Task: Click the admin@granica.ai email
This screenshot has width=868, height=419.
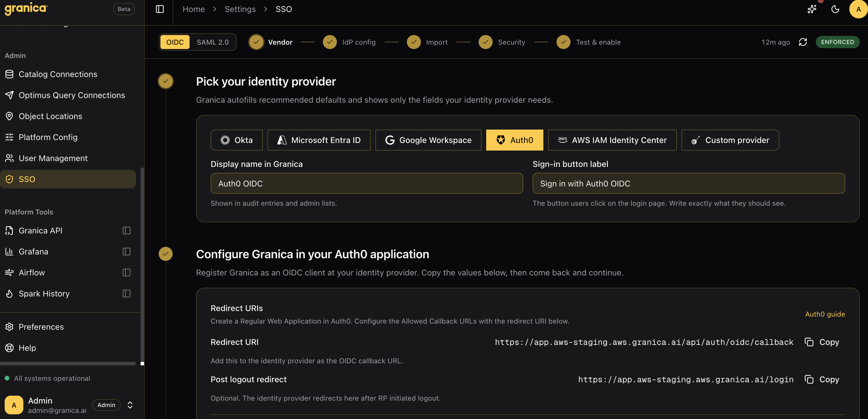Action: [57, 411]
